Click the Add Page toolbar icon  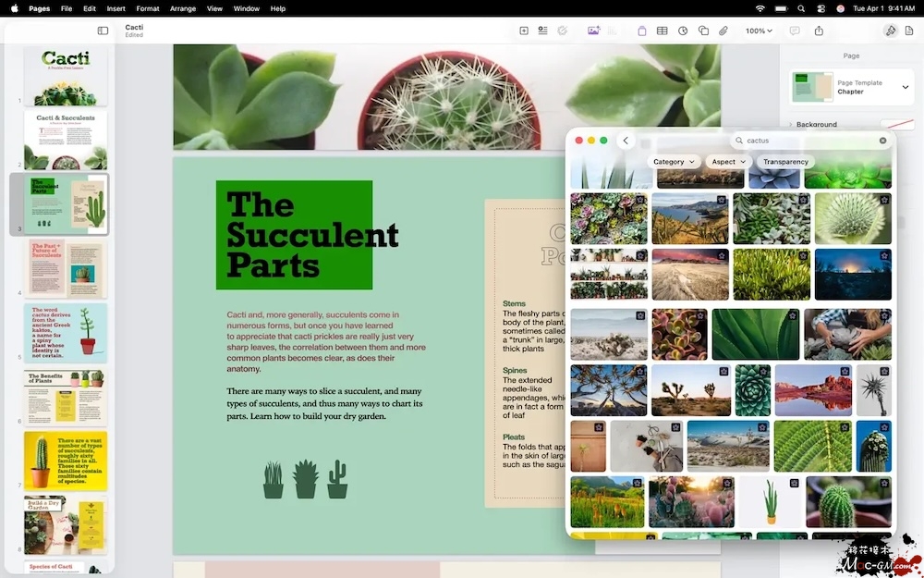(524, 31)
